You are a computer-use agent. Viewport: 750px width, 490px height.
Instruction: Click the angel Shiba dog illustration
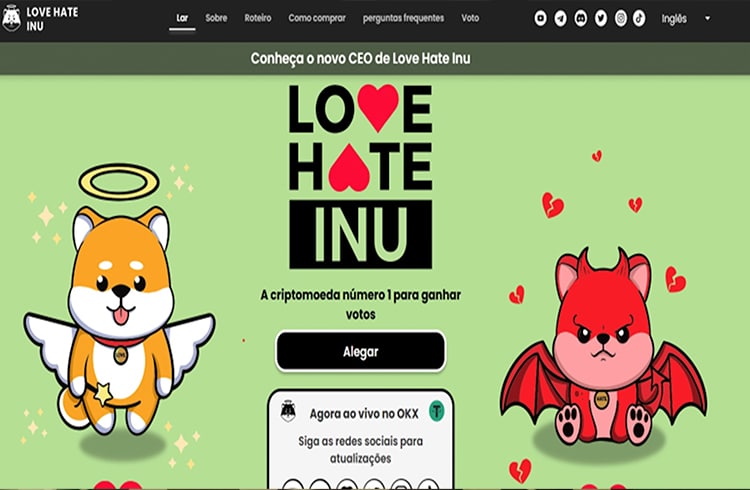pos(119,301)
